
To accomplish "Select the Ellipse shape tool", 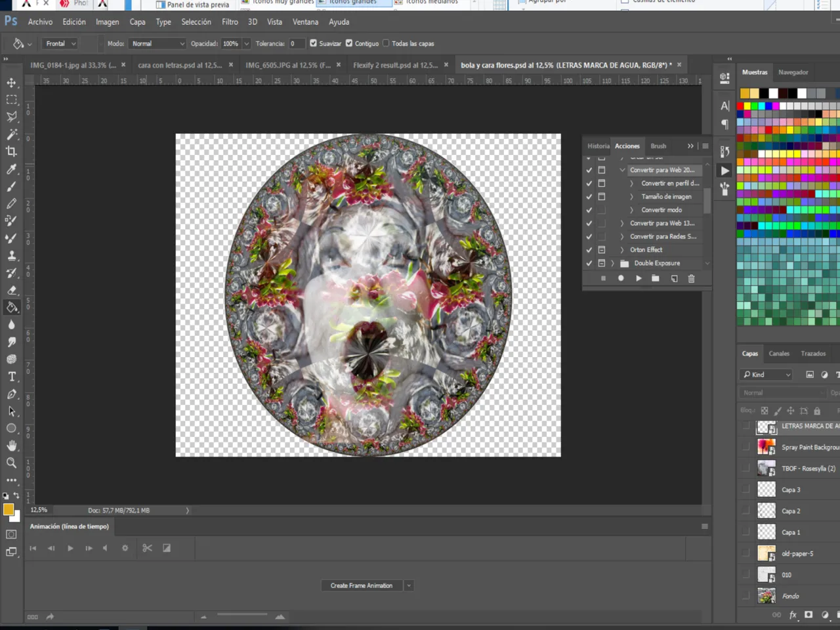I will pos(12,429).
